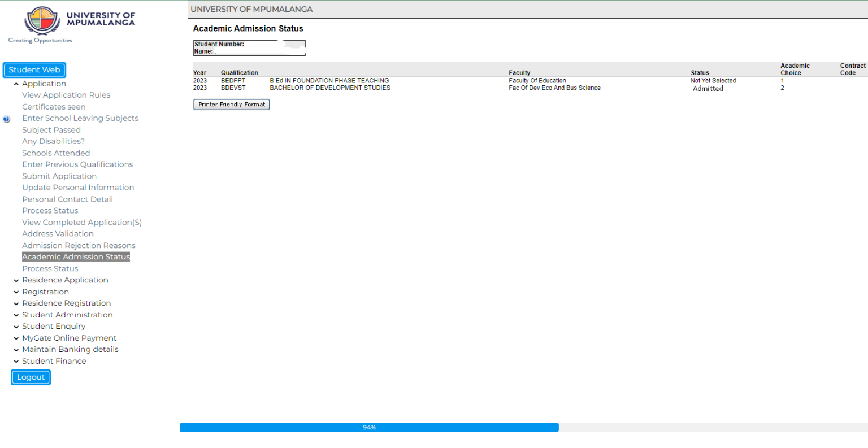Click the University of Mpumalanga logo
Viewport: 868px width, 448px height.
tap(72, 25)
